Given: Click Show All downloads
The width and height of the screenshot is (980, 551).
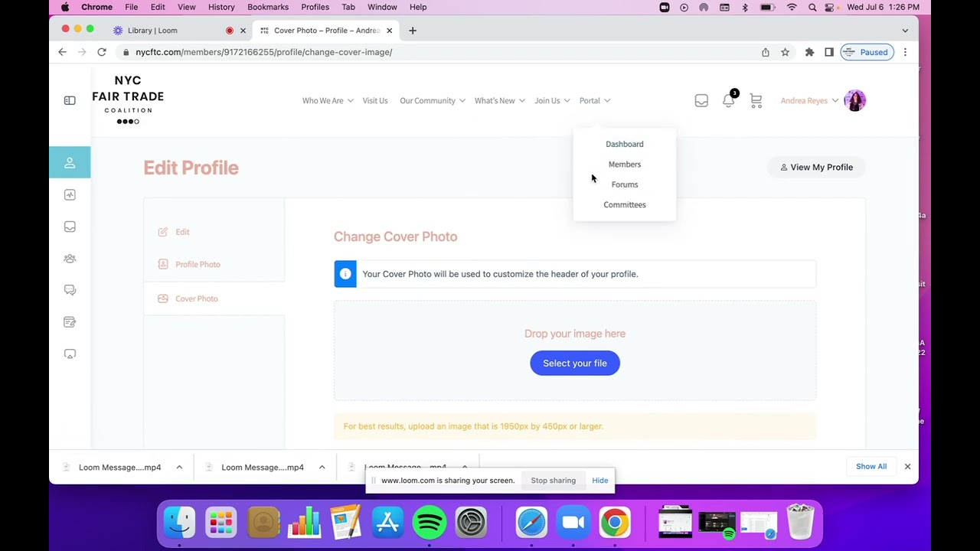Looking at the screenshot, I should tap(871, 466).
